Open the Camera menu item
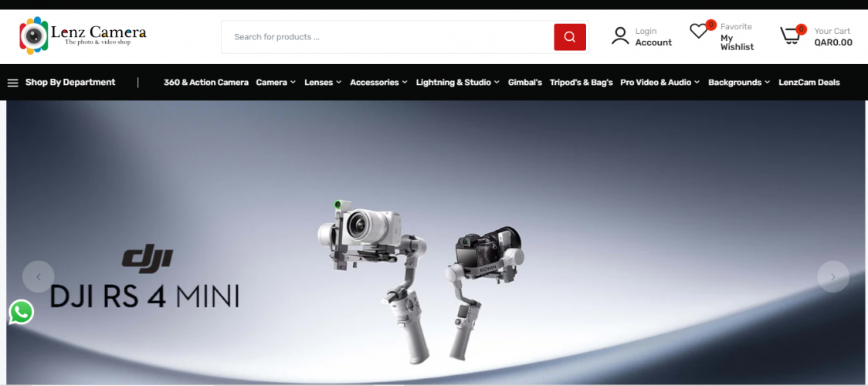 [x=271, y=83]
